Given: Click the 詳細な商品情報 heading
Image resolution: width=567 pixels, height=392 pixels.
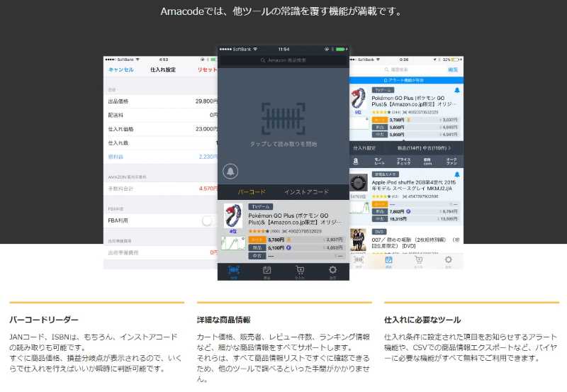Looking at the screenshot, I should tap(223, 320).
